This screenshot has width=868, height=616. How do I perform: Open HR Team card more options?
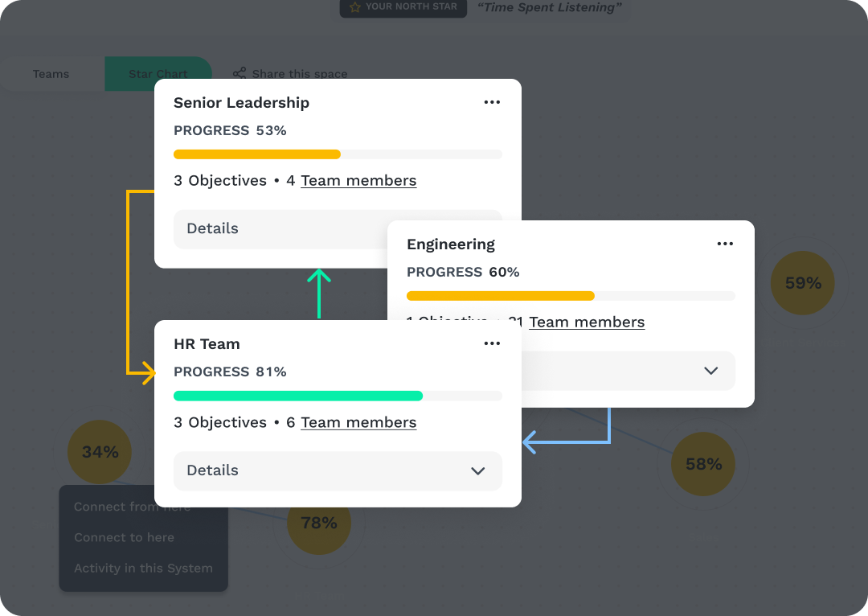click(492, 343)
